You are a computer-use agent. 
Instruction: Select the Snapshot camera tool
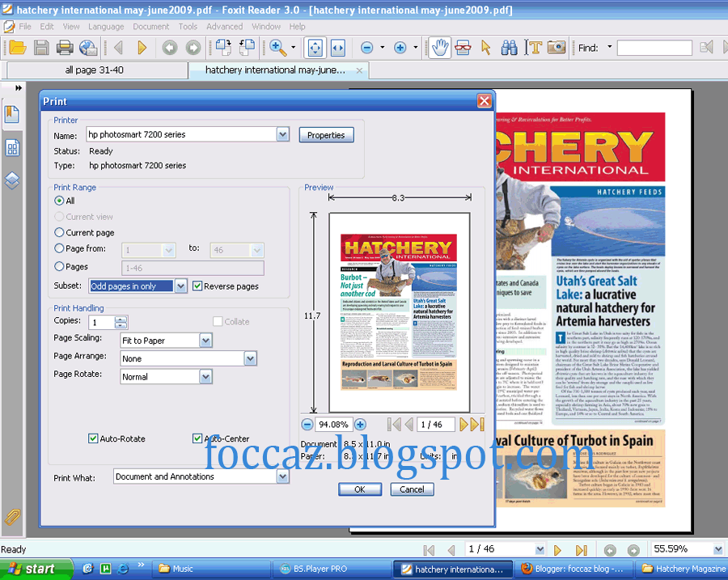[x=557, y=47]
